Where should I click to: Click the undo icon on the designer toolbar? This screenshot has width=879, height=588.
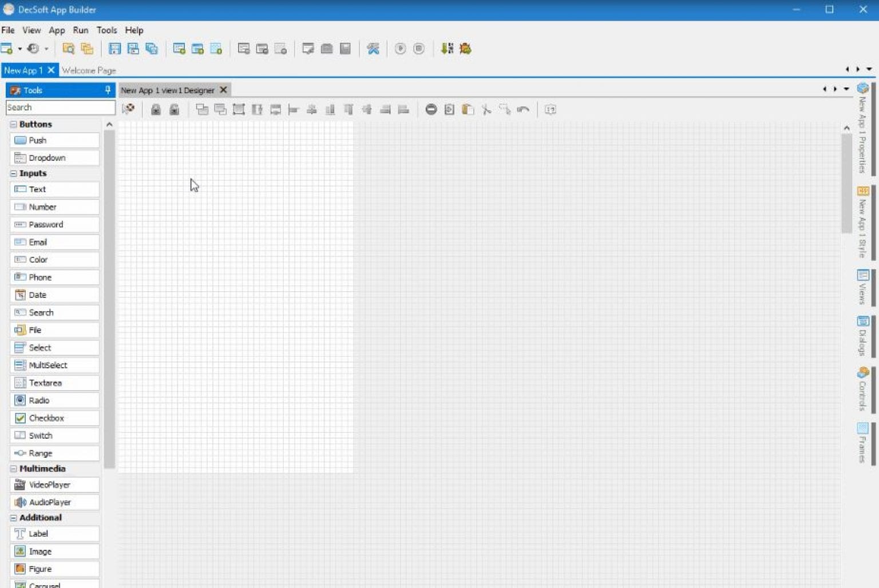(523, 109)
